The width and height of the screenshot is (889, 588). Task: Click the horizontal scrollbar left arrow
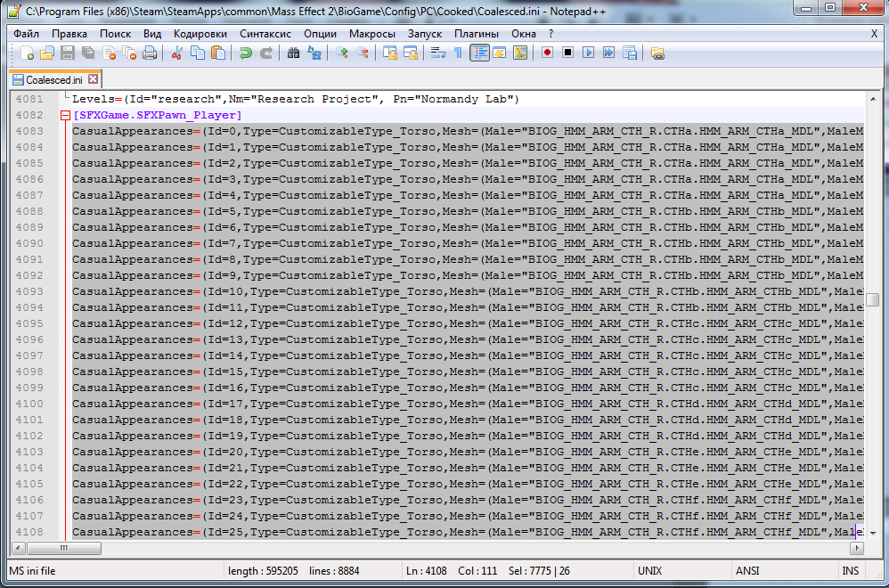pos(19,548)
